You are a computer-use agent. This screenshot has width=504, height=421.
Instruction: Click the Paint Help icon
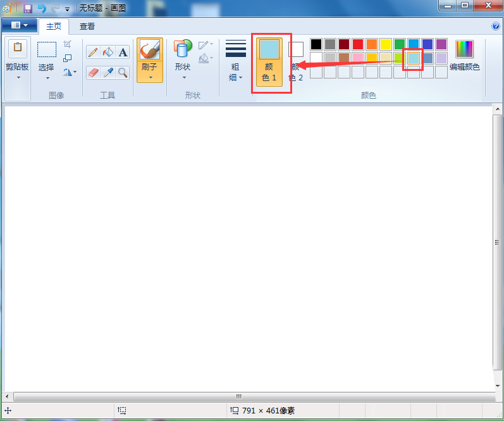[496, 26]
